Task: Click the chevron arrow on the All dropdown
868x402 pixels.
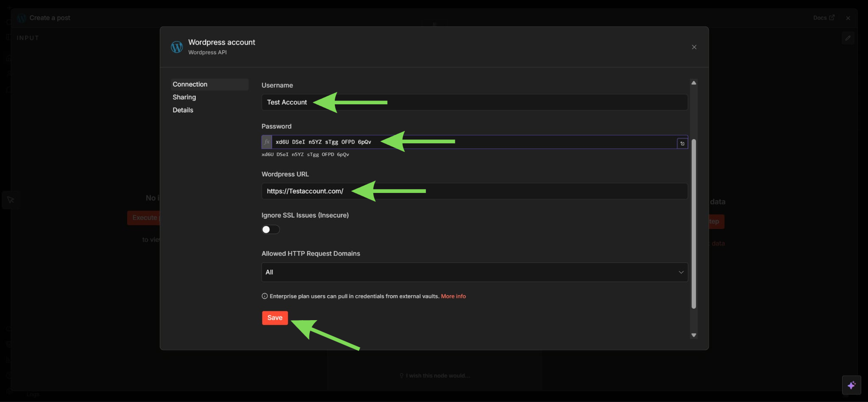Action: [x=681, y=272]
